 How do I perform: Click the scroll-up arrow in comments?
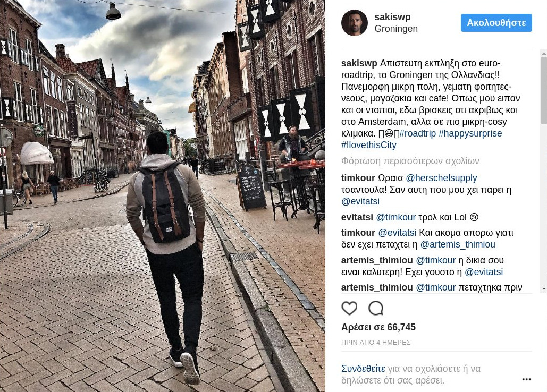coord(543,54)
